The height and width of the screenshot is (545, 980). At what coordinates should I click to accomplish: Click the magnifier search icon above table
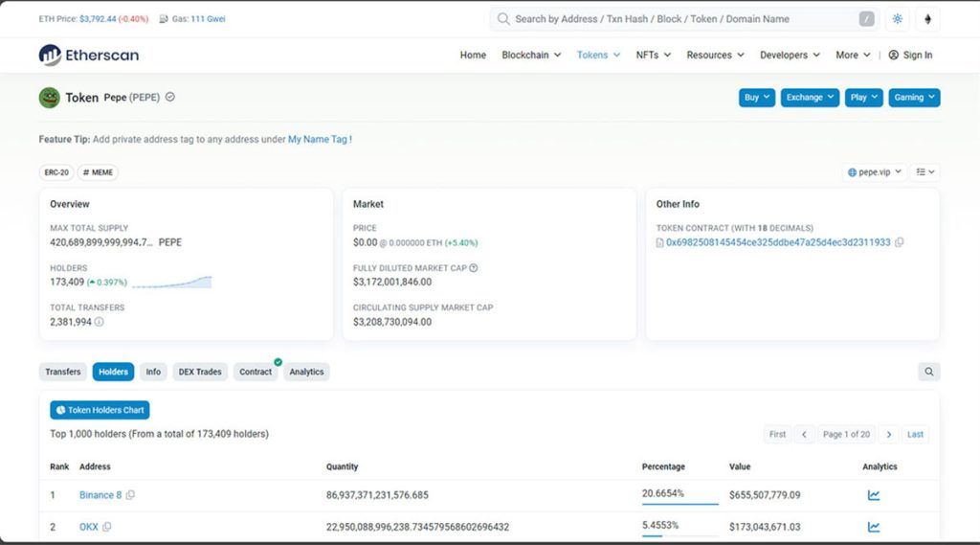tap(928, 372)
